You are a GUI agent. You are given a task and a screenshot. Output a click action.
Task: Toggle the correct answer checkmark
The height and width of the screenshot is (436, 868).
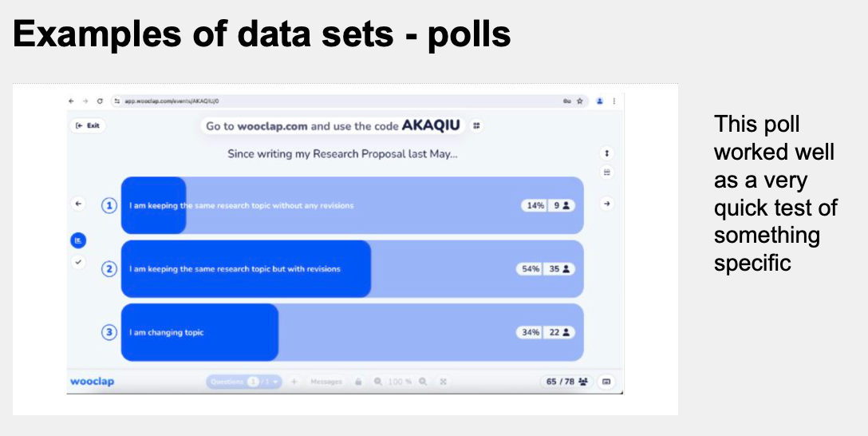point(78,262)
